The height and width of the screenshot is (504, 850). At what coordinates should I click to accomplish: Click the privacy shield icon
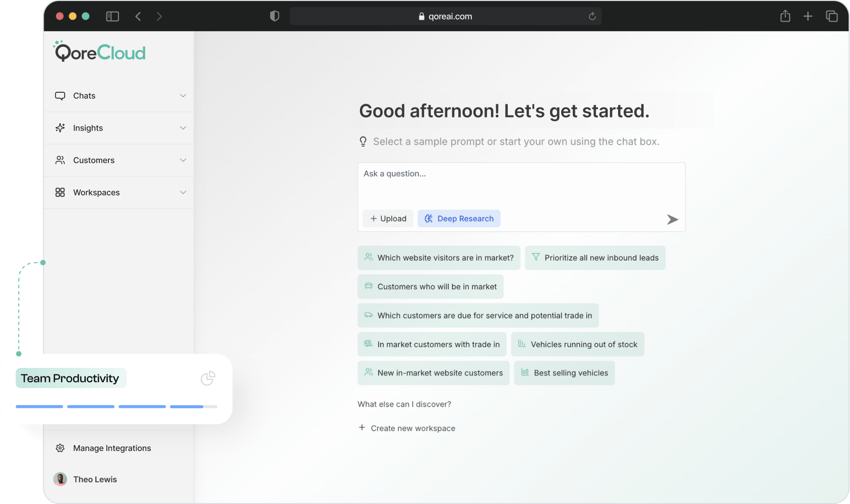pyautogui.click(x=274, y=17)
